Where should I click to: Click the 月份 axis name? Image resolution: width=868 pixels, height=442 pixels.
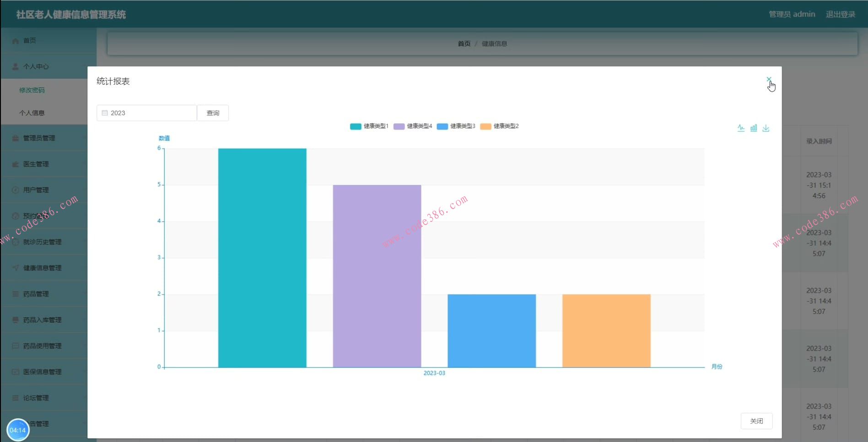click(x=717, y=367)
